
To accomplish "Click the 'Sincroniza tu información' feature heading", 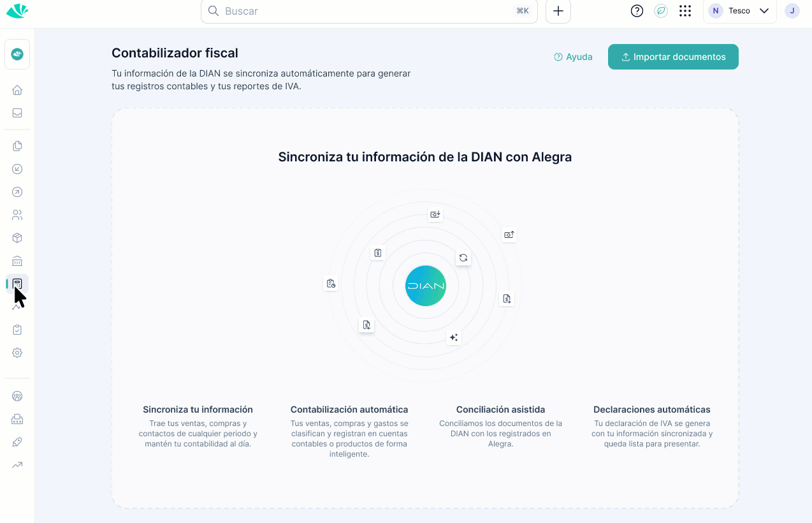I will coord(198,409).
